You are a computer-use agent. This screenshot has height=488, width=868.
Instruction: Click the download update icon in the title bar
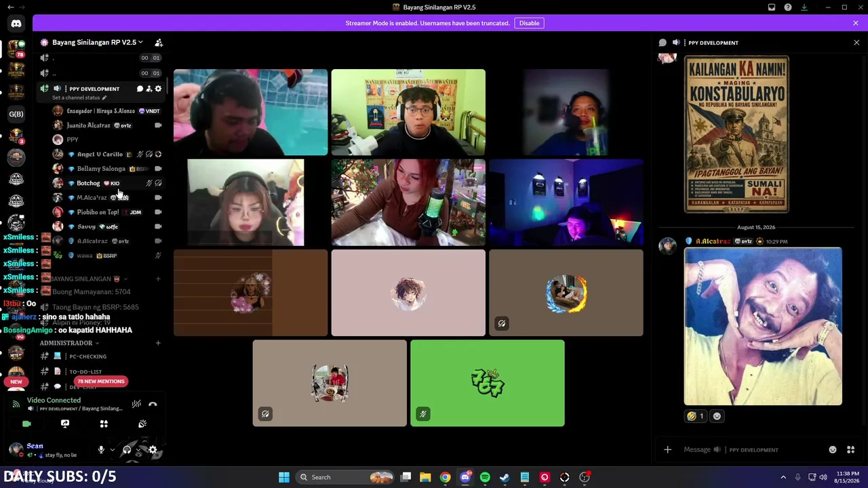point(804,7)
